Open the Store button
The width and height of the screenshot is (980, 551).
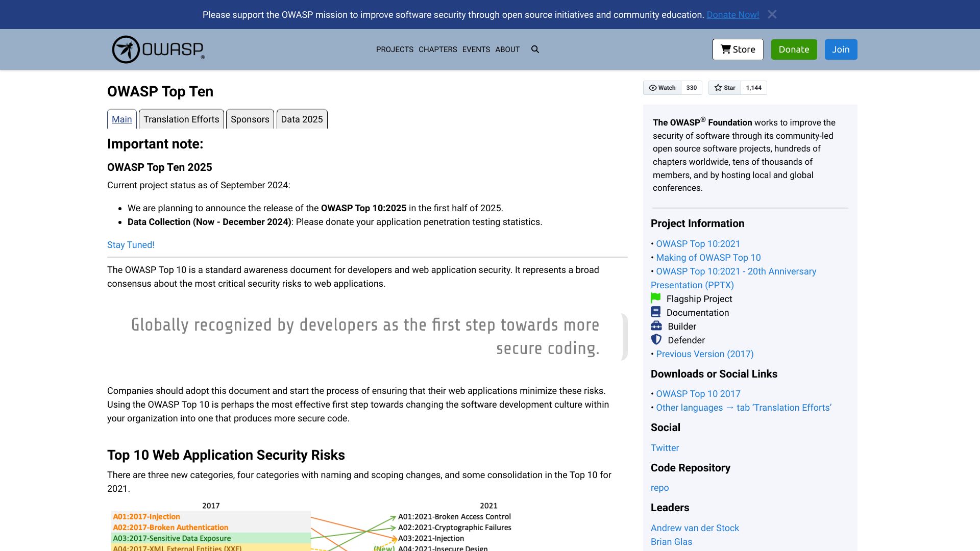click(x=738, y=49)
